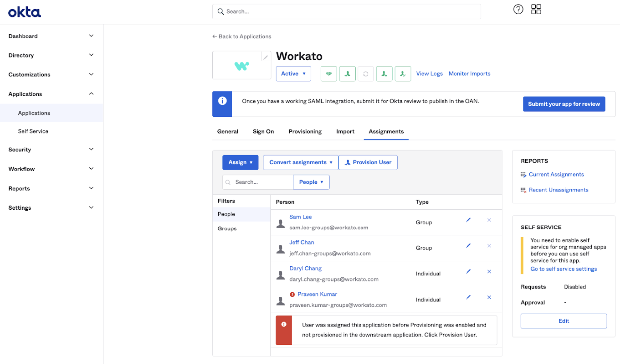
Task: Open the Assign dropdown button
Action: [240, 162]
